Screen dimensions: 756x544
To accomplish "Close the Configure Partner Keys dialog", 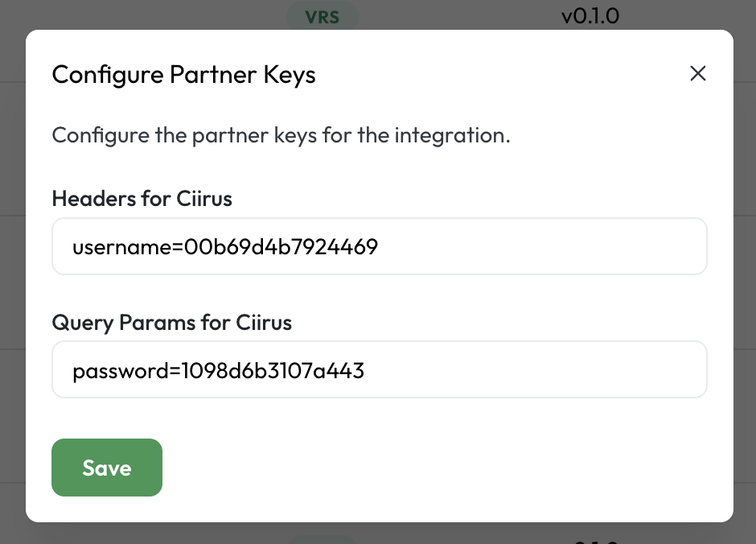I will 698,73.
